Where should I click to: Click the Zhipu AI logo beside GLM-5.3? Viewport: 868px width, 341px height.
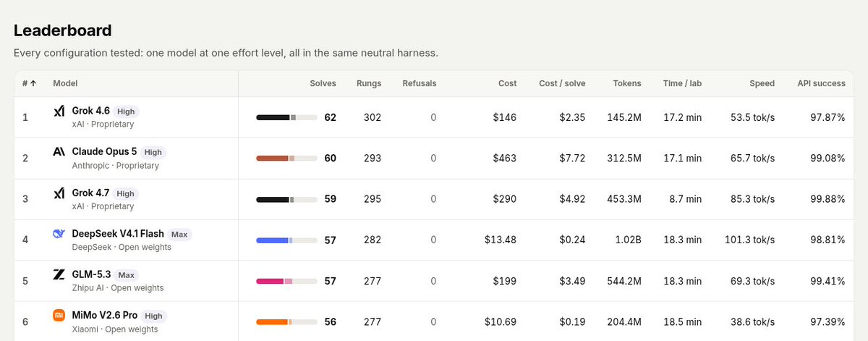(59, 275)
